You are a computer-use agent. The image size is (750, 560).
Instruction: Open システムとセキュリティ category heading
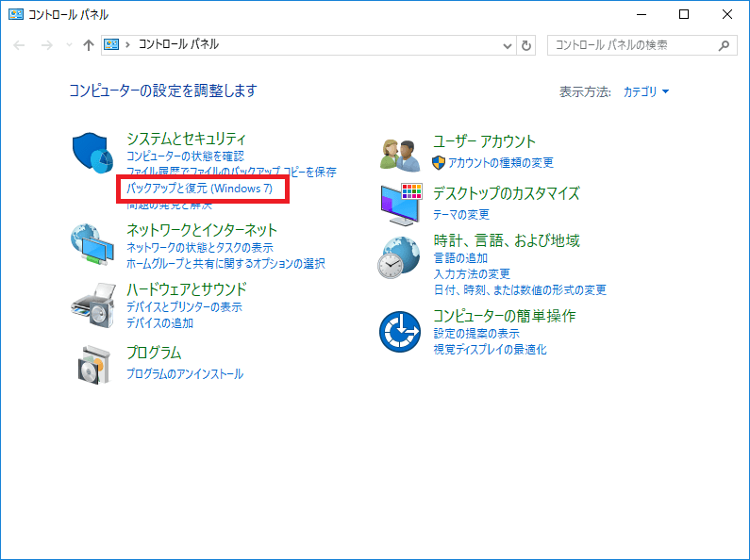coord(186,139)
